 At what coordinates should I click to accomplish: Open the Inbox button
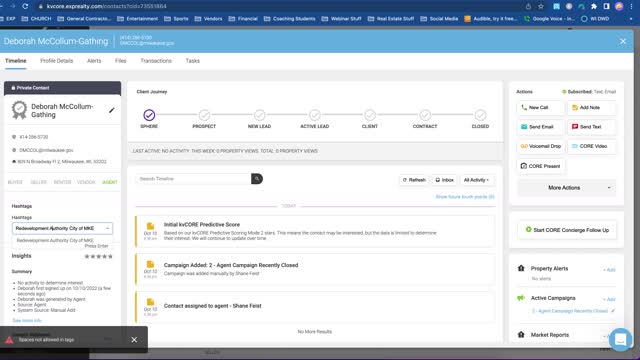(x=444, y=180)
